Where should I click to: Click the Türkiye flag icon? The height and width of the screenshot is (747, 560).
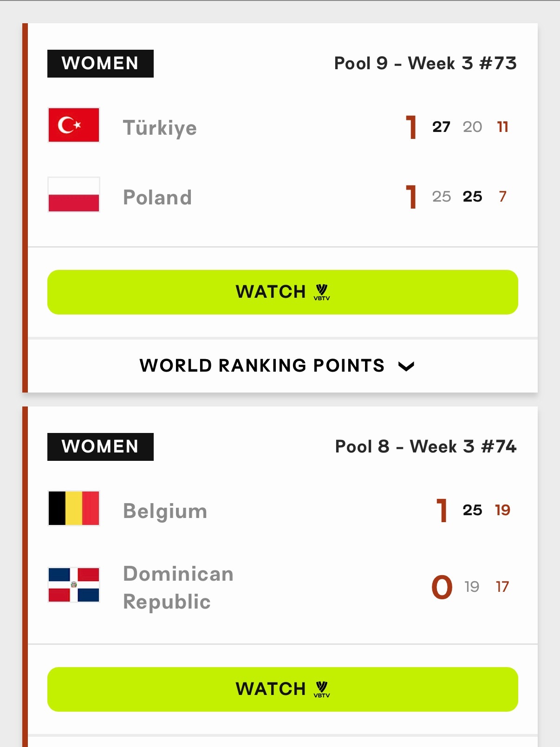(74, 125)
